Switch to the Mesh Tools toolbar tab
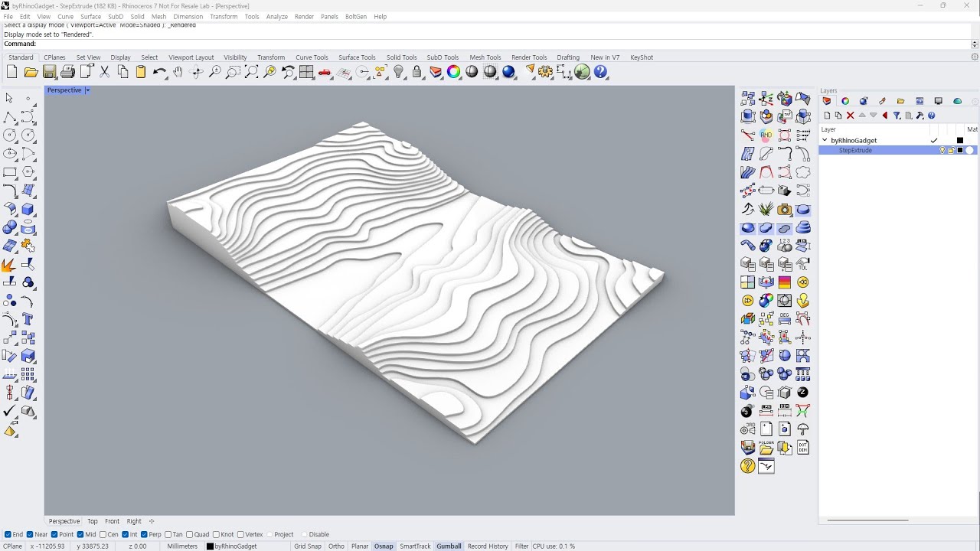The height and width of the screenshot is (551, 980). [485, 57]
